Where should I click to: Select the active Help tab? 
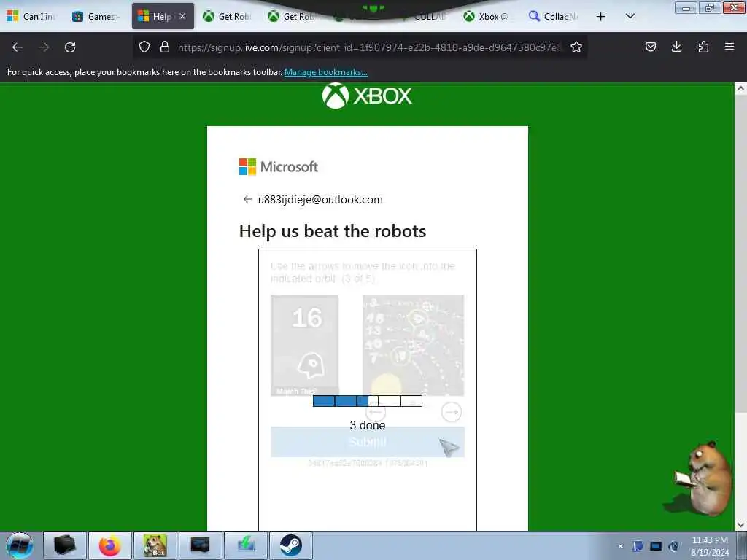[x=163, y=16]
